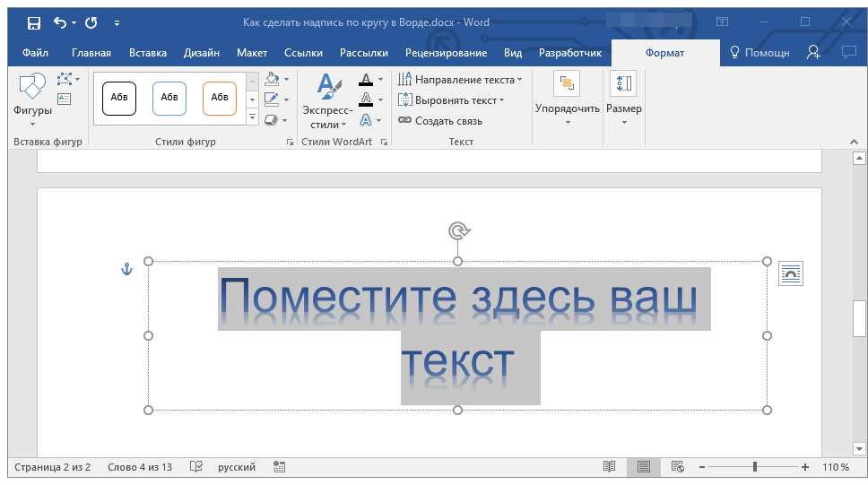The width and height of the screenshot is (868, 485).
Task: Open the Фигуры shapes gallery
Action: click(32, 97)
